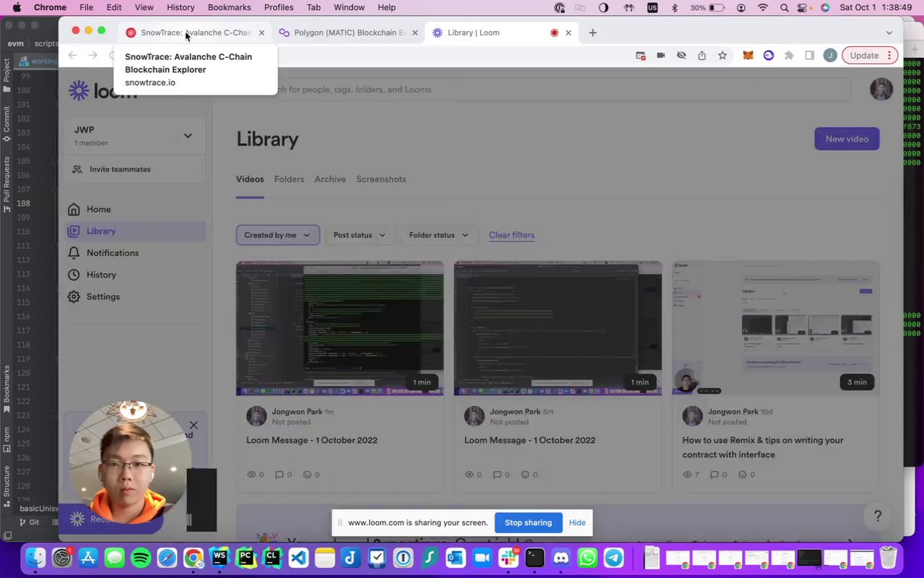Open Wi-Fi menu bar icon
Screen dimensions: 924x578
click(x=763, y=7)
